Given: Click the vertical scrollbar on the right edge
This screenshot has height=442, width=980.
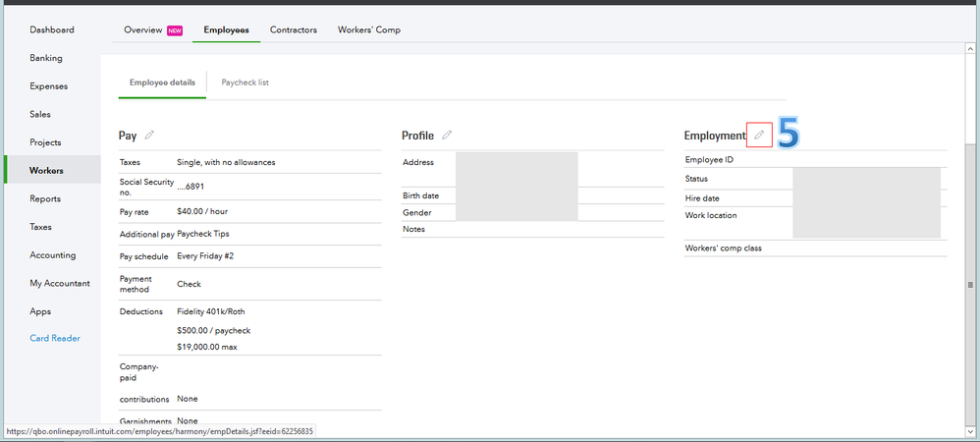Looking at the screenshot, I should [x=971, y=284].
